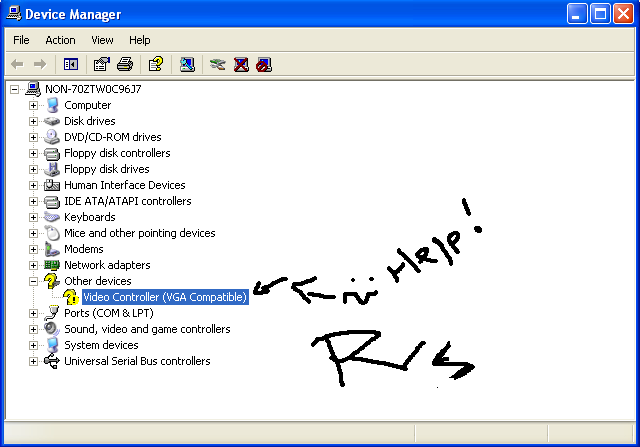This screenshot has width=640, height=447.
Task: Click the IDE ATA/ATAPI controllers icon
Action: [52, 201]
